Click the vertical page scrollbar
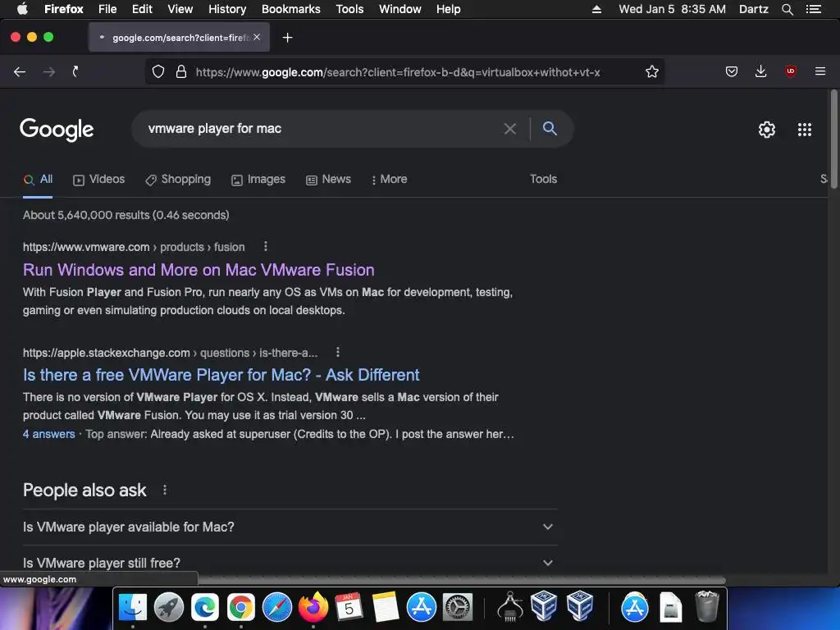840x630 pixels. [x=833, y=139]
